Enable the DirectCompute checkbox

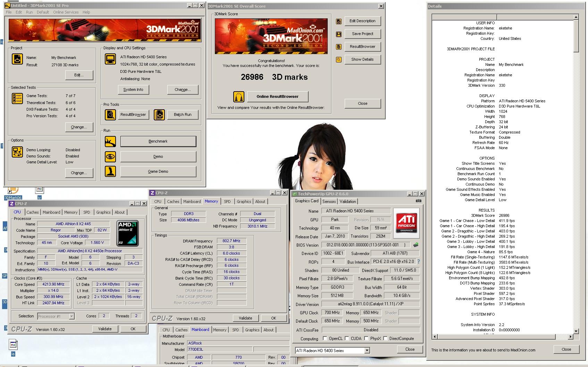[385, 339]
